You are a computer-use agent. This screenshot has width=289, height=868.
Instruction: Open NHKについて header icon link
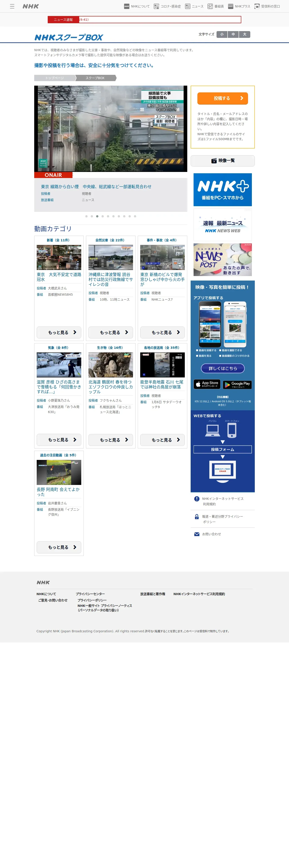pyautogui.click(x=137, y=6)
